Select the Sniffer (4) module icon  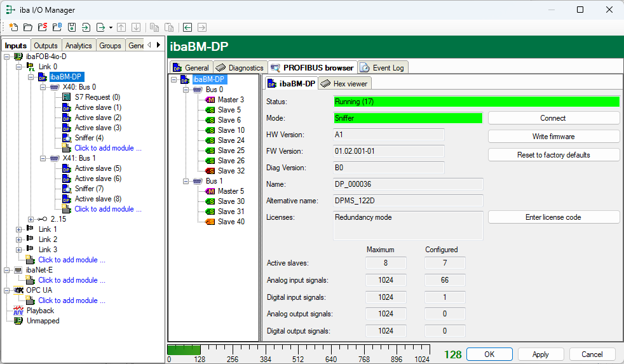[67, 138]
